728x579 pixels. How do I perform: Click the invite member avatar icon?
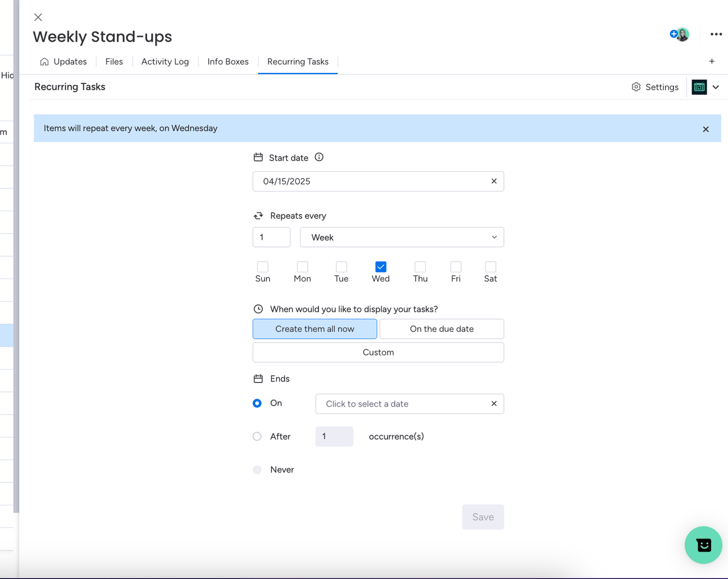[x=679, y=34]
